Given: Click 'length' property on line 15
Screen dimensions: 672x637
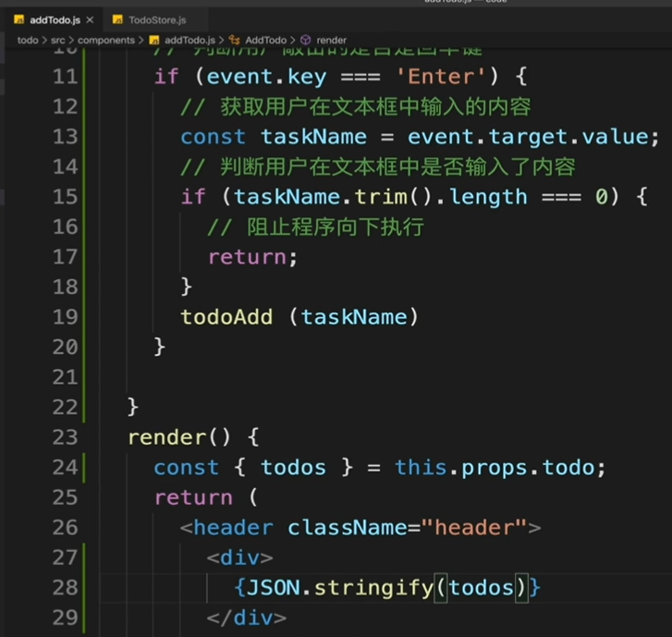Looking at the screenshot, I should [489, 197].
